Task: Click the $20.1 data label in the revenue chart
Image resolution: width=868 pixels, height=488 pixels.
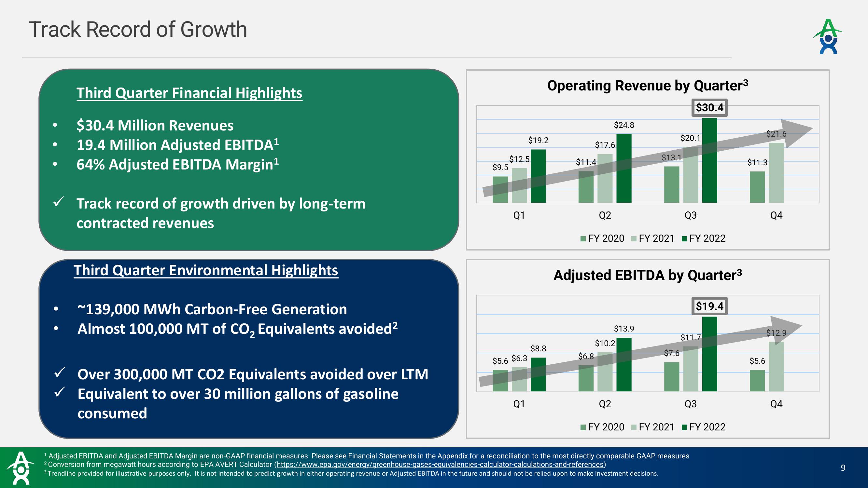Action: coord(691,138)
